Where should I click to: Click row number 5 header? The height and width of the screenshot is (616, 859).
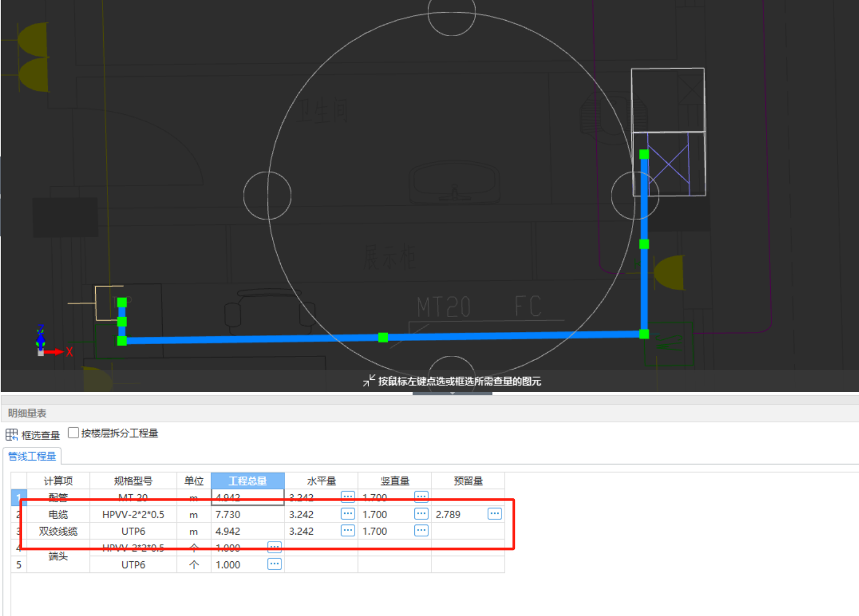coord(19,564)
